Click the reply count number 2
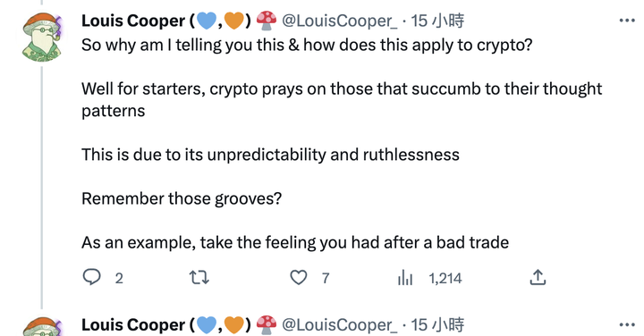Viewport: 644px width, 336px height. coord(119,279)
